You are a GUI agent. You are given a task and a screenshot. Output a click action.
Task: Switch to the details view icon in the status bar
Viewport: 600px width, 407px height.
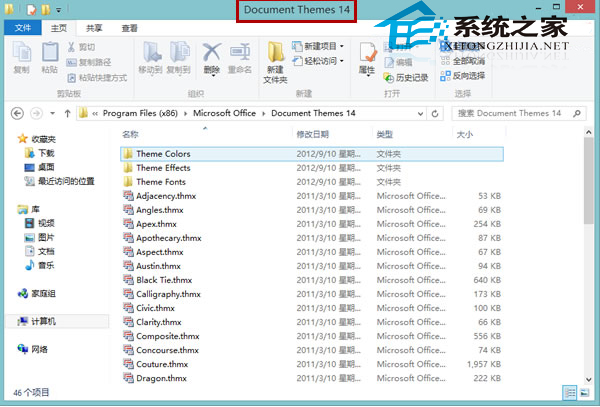pos(570,393)
